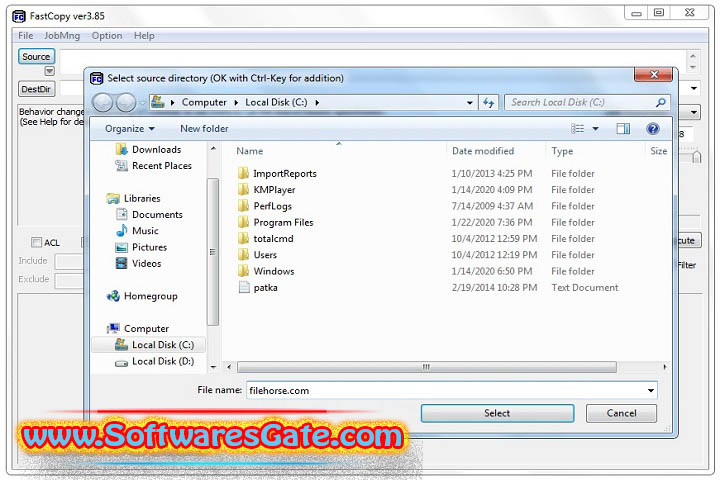Open the File menu in FastCopy
This screenshot has height=480, width=720.
(x=26, y=36)
